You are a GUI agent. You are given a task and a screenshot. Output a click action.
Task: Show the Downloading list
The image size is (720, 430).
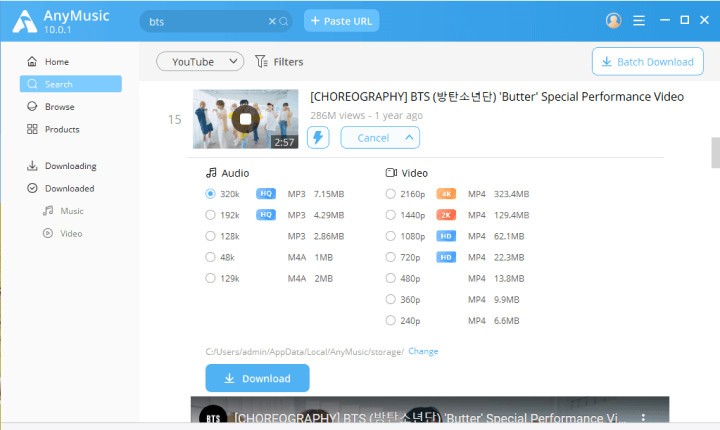[x=71, y=166]
